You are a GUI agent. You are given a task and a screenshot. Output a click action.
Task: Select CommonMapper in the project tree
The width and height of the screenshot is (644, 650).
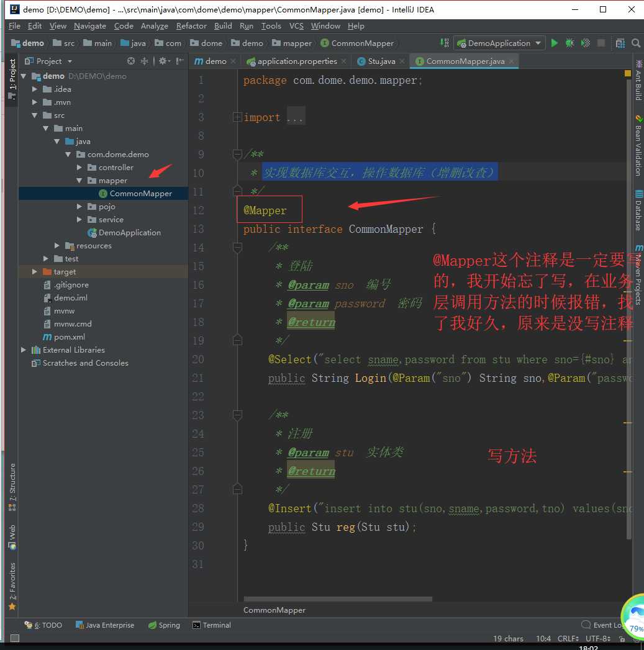(x=140, y=194)
